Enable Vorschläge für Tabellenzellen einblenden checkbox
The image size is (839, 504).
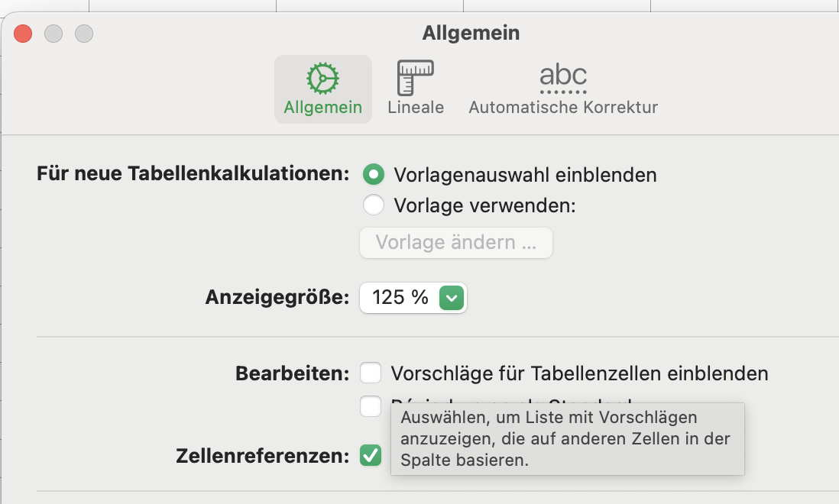point(371,373)
